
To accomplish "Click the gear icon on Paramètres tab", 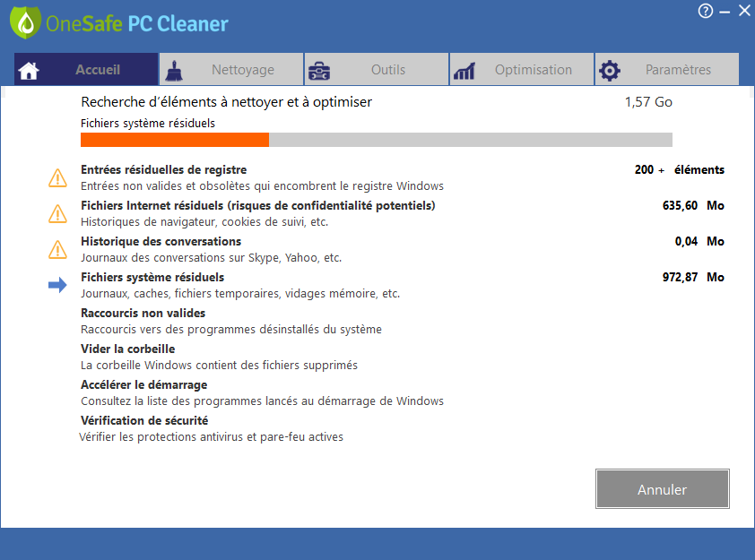I will click(610, 71).
